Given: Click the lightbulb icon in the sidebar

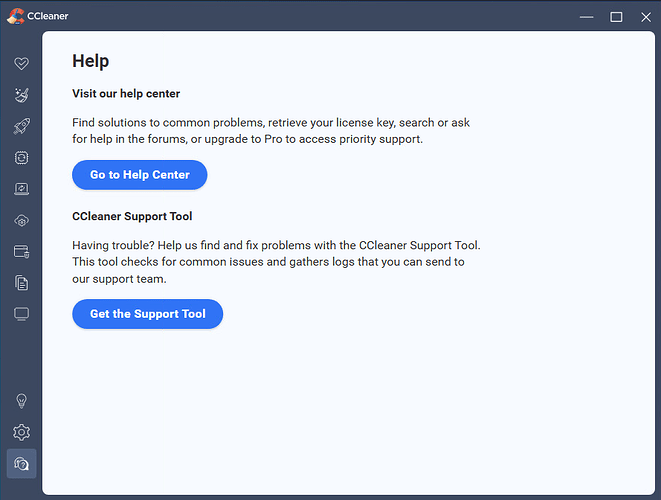Looking at the screenshot, I should click(x=21, y=401).
